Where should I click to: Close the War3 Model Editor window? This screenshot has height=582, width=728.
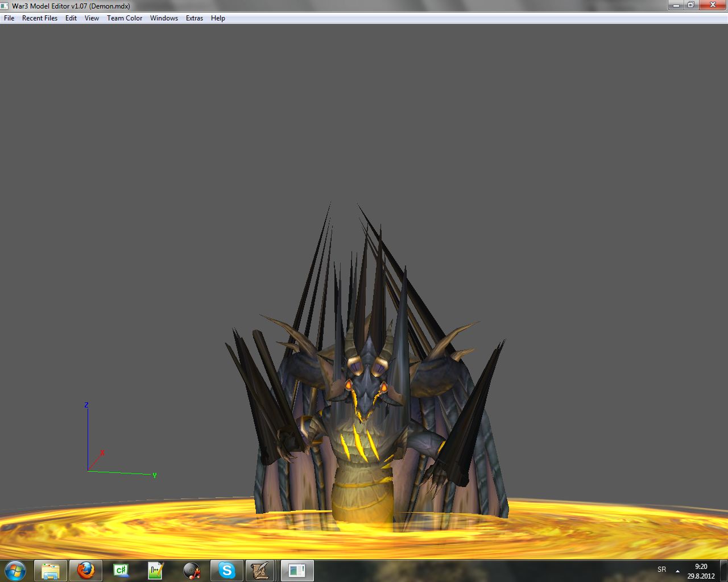[x=713, y=5]
